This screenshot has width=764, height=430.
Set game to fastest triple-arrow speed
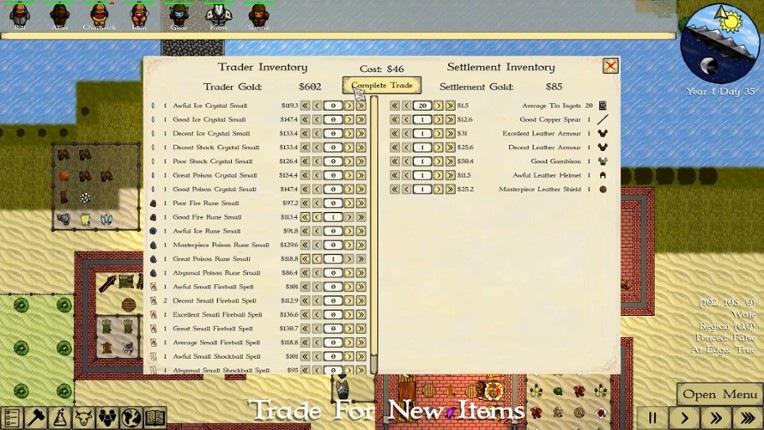(746, 418)
